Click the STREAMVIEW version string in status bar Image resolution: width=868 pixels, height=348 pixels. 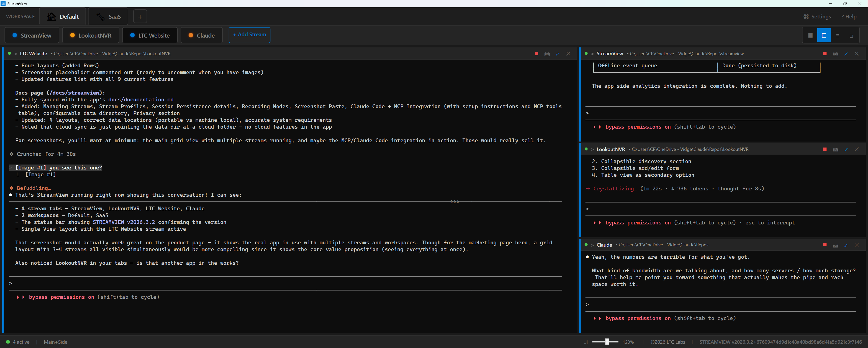point(780,342)
